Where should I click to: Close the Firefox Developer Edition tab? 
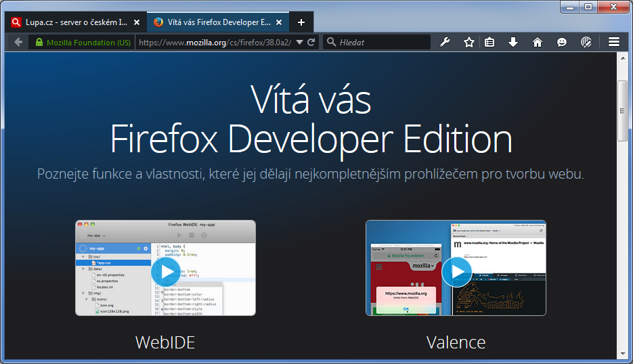[279, 22]
